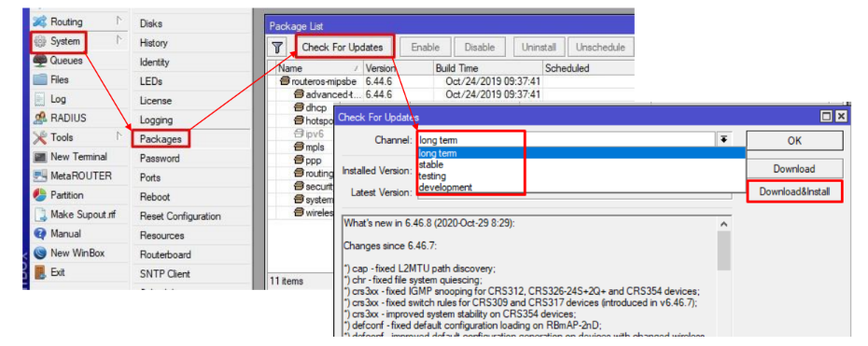
Task: Click the Uninstall button
Action: pyautogui.click(x=539, y=48)
